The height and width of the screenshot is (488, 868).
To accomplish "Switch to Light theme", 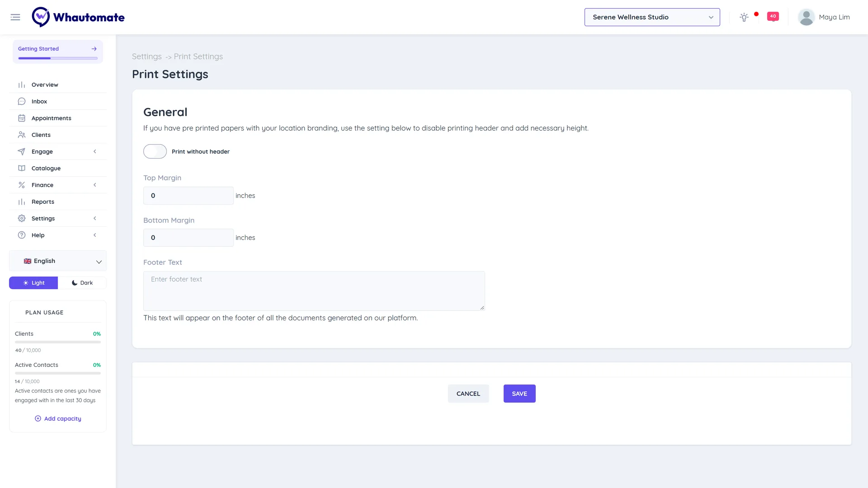I will (33, 283).
